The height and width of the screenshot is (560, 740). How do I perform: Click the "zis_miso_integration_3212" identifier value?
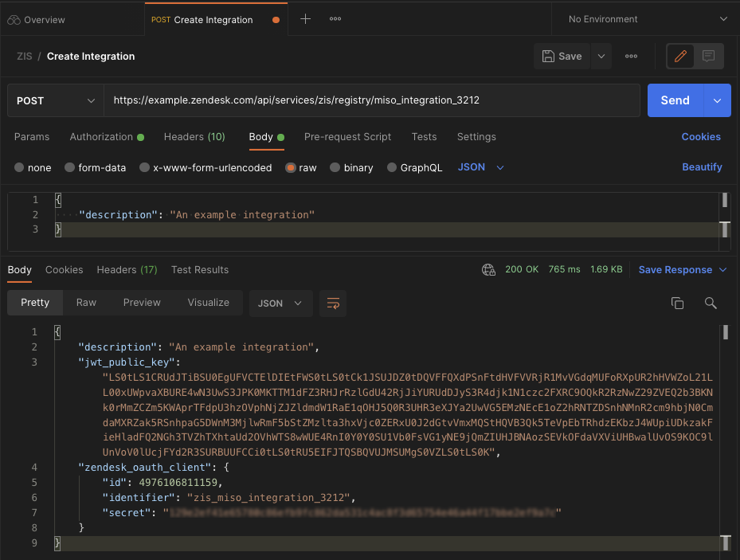click(x=268, y=497)
